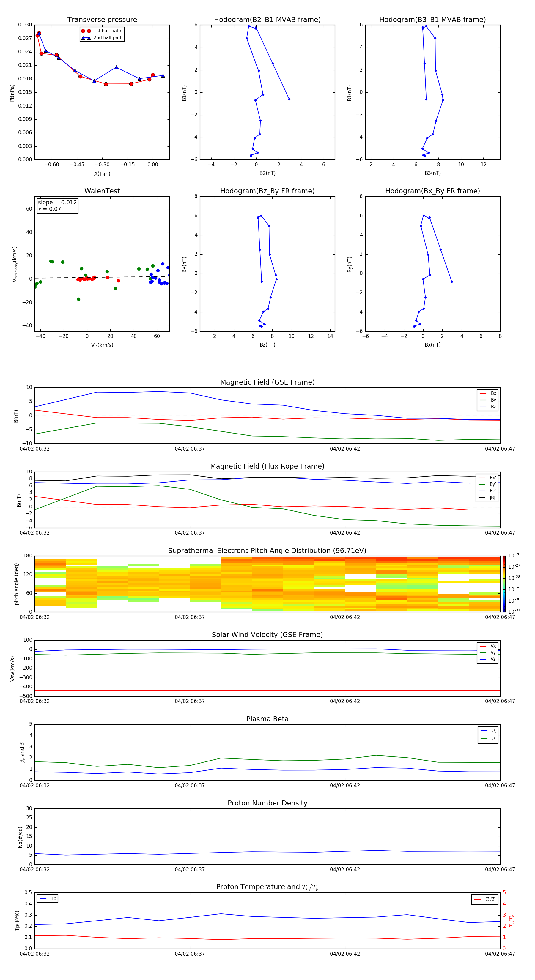Click the red 'Te/Tp' right axis label
Image resolution: width=535 pixels, height=980 pixels.
[x=512, y=921]
